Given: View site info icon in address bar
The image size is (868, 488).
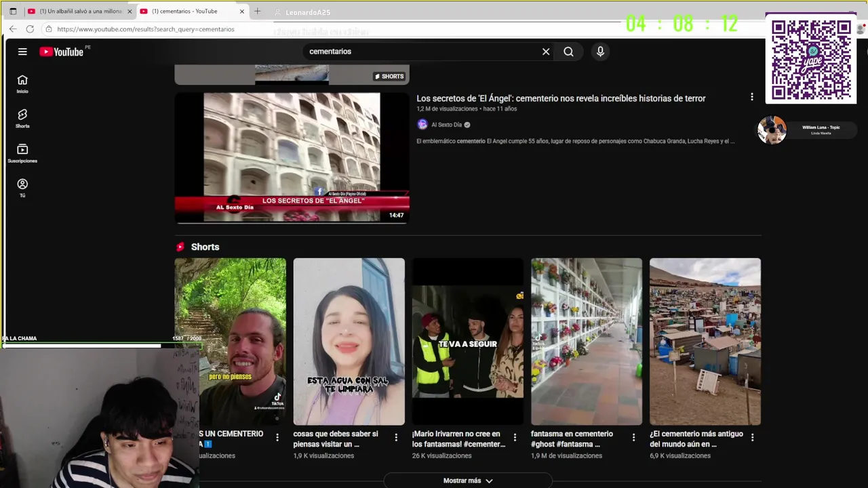Looking at the screenshot, I should (48, 29).
